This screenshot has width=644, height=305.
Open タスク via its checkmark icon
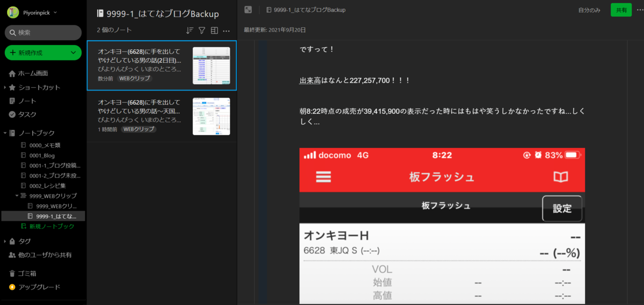12,114
